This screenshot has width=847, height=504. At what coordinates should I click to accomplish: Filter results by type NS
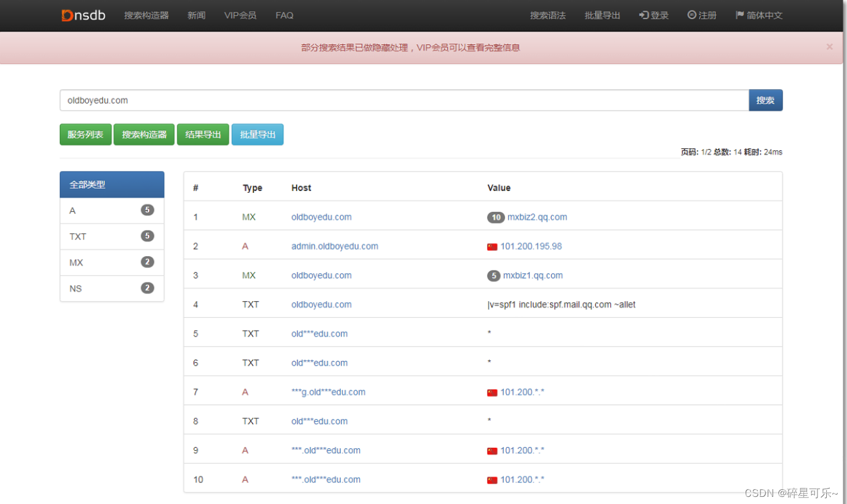tap(112, 289)
